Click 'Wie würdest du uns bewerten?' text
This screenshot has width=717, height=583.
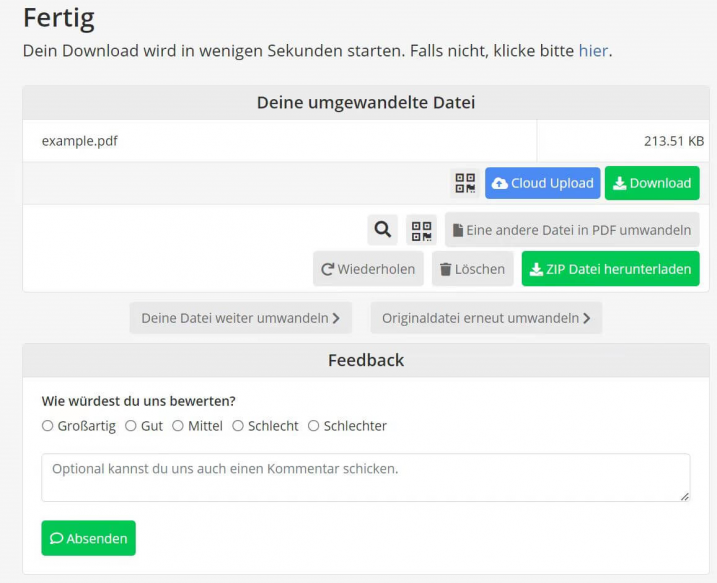point(139,401)
